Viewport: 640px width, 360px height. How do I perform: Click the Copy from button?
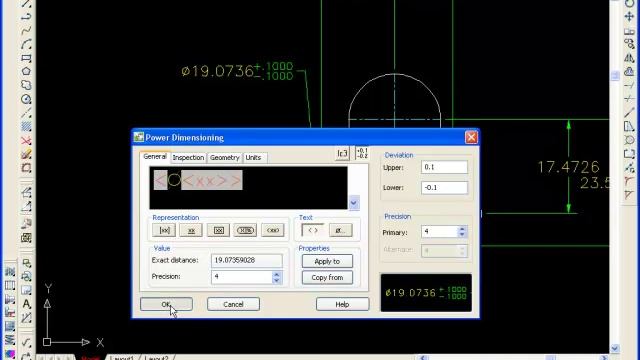click(327, 278)
